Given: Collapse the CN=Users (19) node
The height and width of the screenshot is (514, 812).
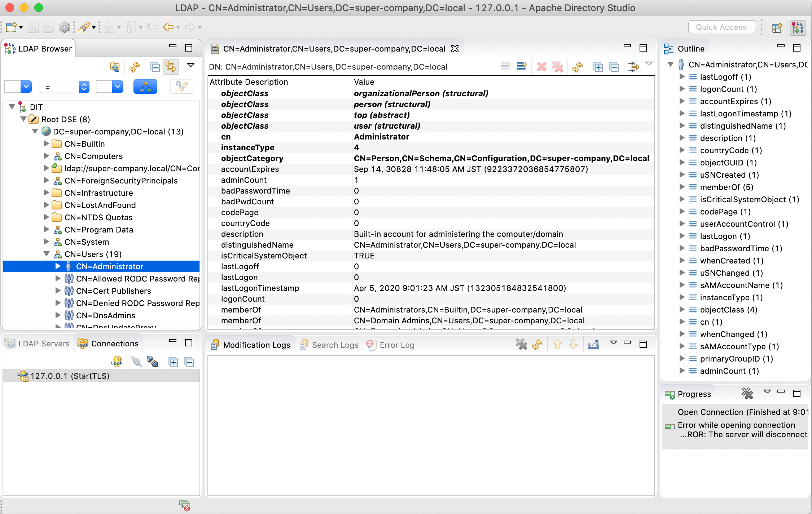Looking at the screenshot, I should [47, 254].
